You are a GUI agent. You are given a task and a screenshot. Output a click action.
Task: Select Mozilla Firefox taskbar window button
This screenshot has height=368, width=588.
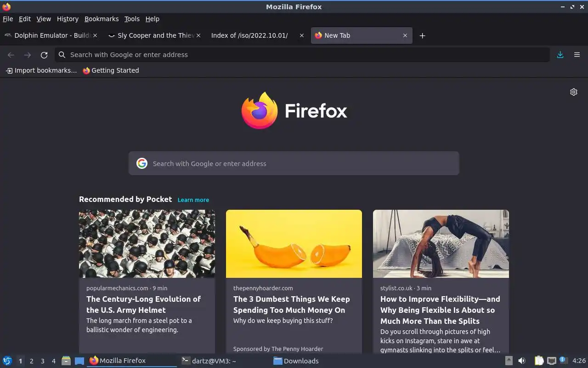132,361
